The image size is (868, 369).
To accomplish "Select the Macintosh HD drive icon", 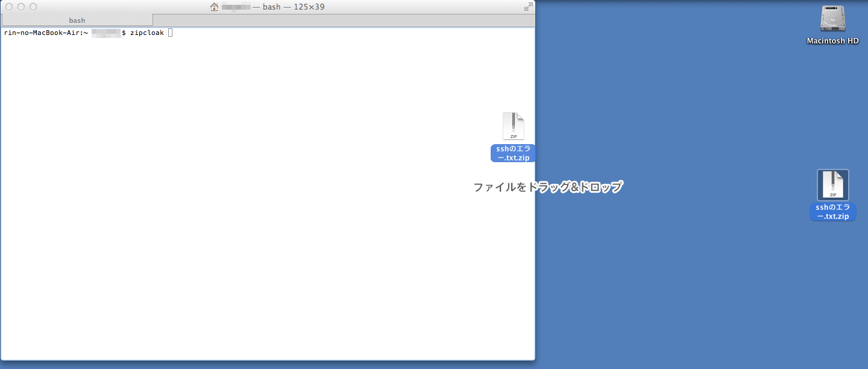I will click(x=832, y=19).
